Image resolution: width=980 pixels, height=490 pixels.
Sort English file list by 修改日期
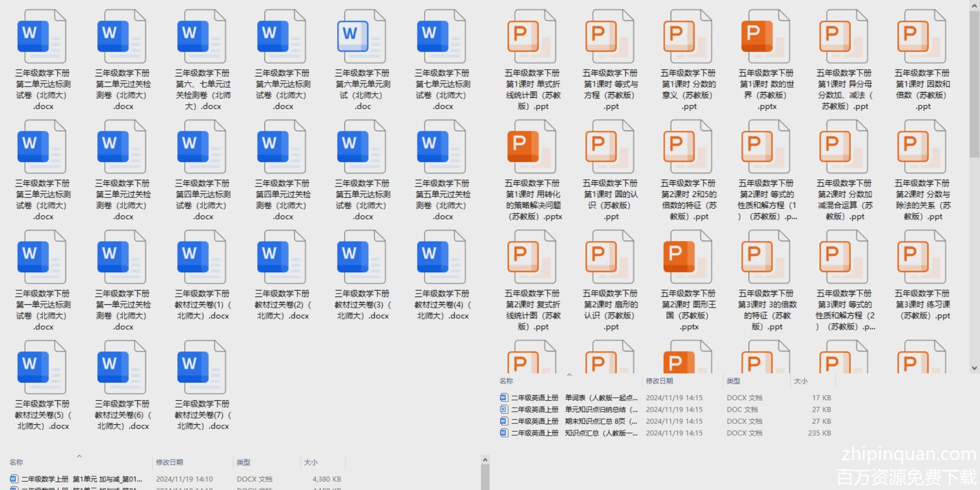click(659, 381)
